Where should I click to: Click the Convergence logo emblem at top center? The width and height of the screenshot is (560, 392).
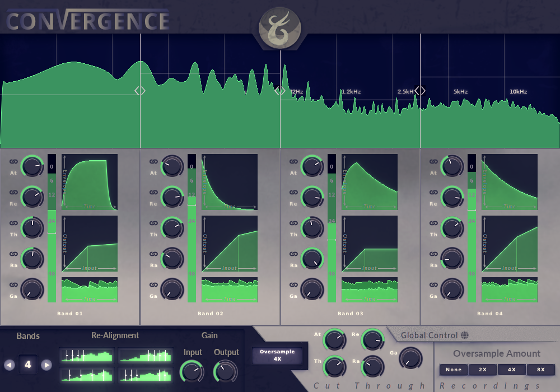click(x=280, y=28)
